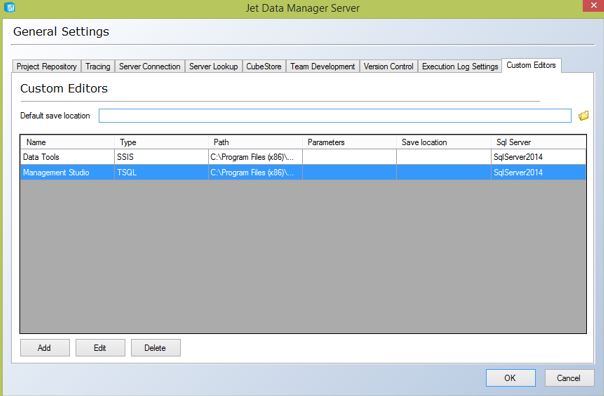Click the Sql Server column header
This screenshot has height=396, width=604.
click(x=539, y=142)
